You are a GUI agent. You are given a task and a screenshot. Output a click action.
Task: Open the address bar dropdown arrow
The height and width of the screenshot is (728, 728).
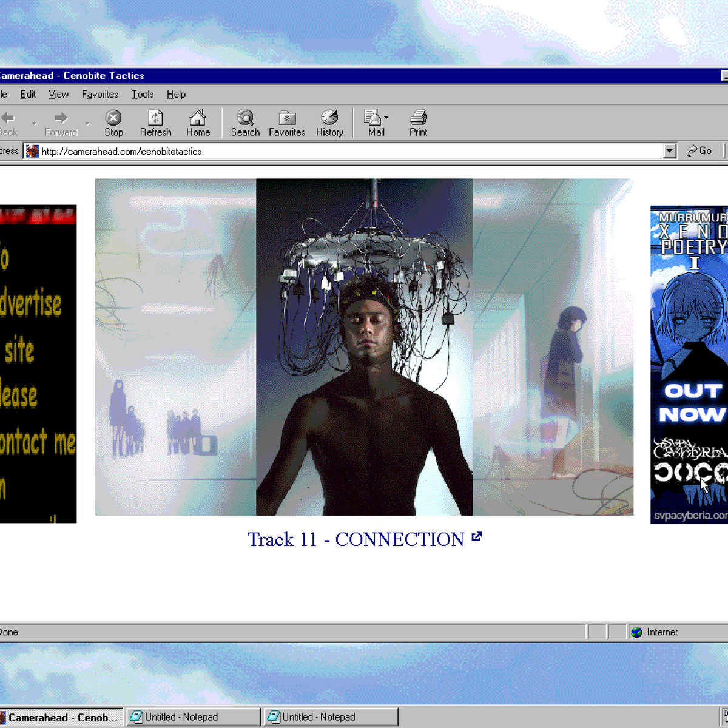(669, 151)
